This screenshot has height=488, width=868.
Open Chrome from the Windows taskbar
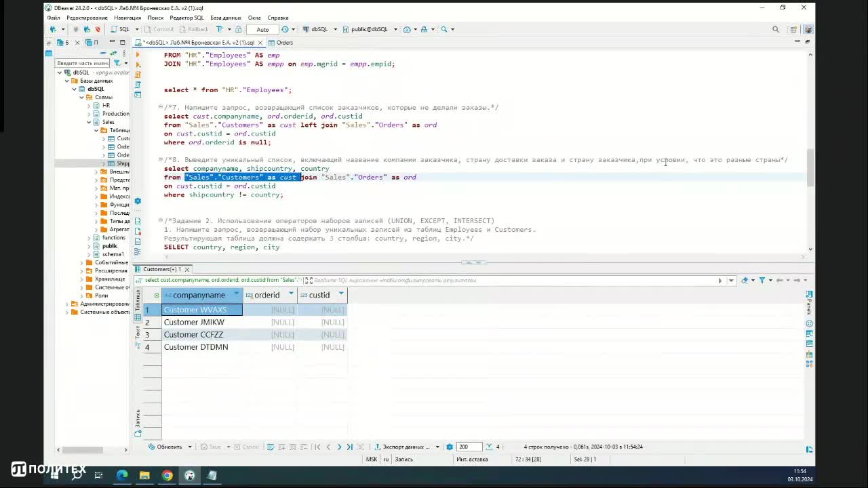point(167,475)
